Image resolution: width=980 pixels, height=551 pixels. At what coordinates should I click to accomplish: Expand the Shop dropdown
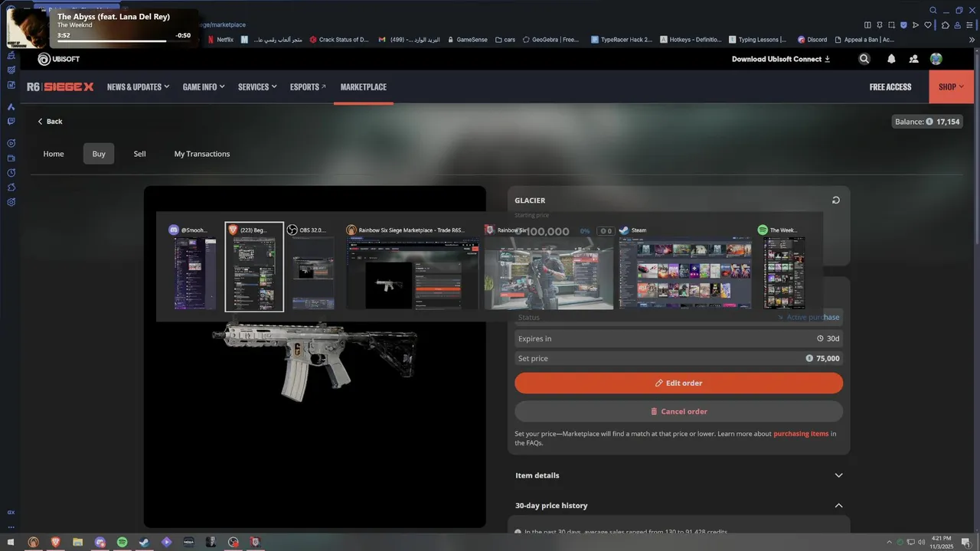(952, 86)
